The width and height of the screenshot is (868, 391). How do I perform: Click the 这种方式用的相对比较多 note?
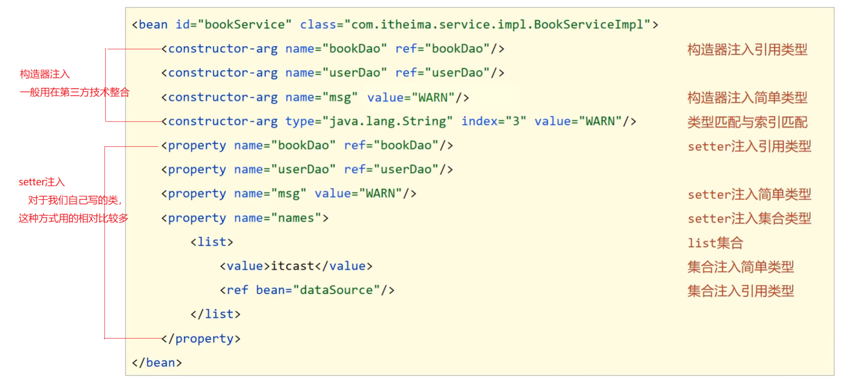coord(73,218)
